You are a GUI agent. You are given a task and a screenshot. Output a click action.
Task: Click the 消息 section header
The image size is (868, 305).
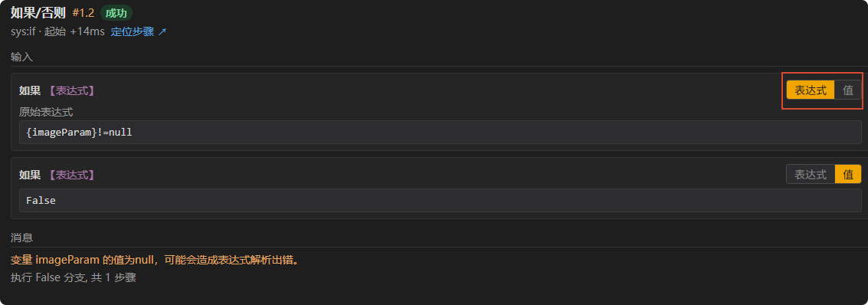click(x=22, y=238)
